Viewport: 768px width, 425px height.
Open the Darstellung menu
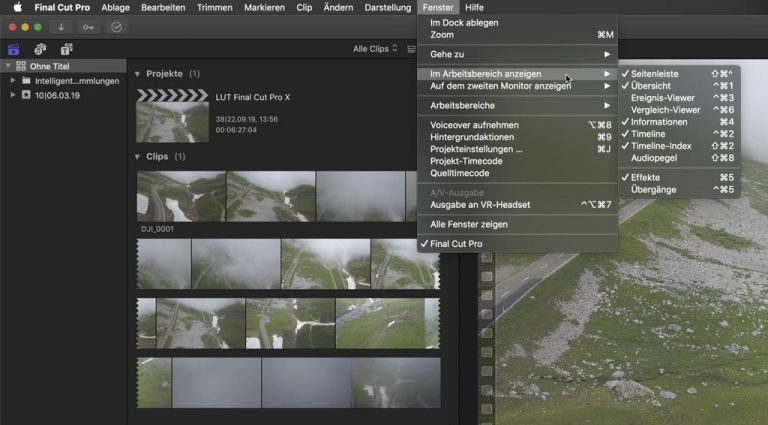(388, 7)
